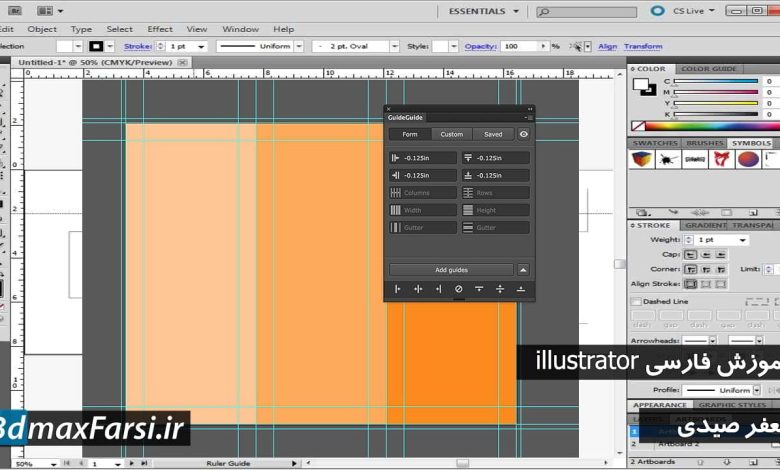The width and height of the screenshot is (780, 470).
Task: Open Stroke panel Weight dropdown
Action: click(x=743, y=240)
